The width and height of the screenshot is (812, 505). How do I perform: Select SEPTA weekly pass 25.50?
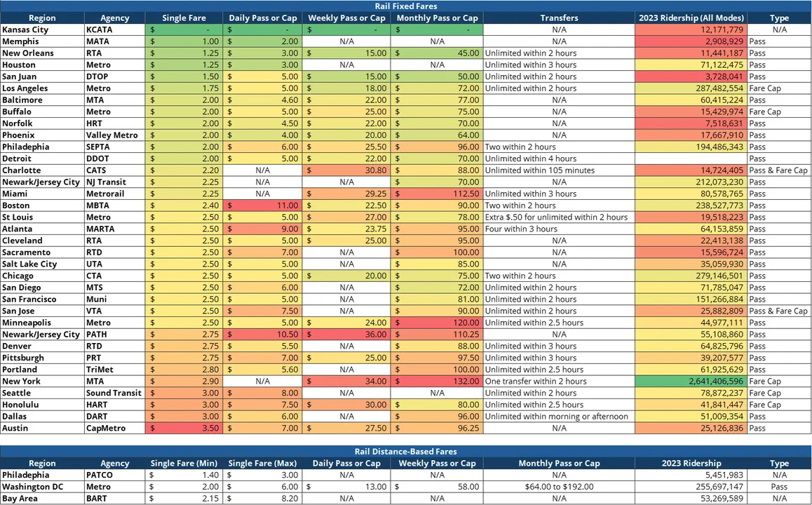click(x=346, y=147)
